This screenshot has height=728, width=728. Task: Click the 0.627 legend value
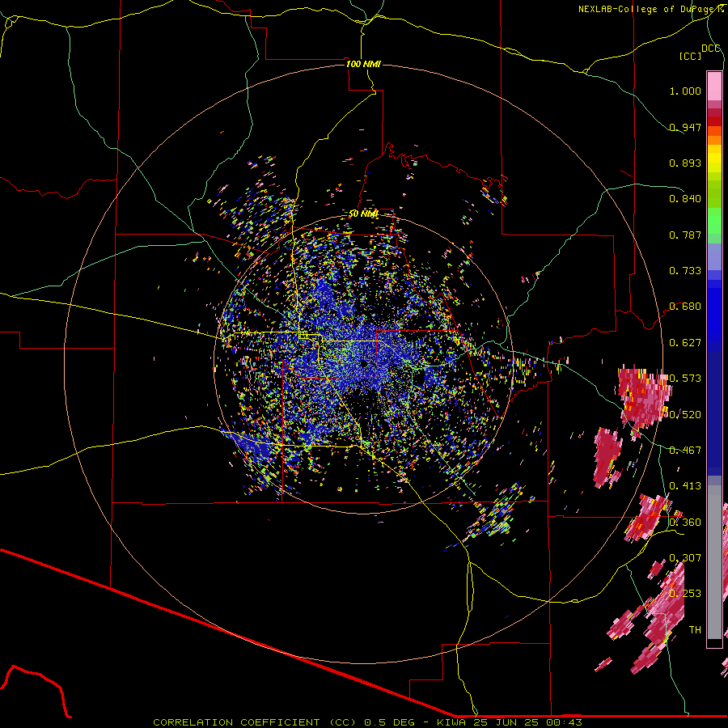coord(685,343)
